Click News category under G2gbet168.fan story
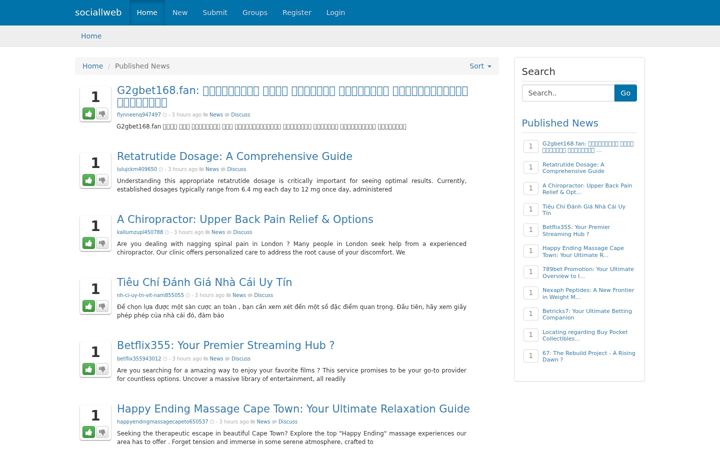The image size is (720, 450). 216,115
